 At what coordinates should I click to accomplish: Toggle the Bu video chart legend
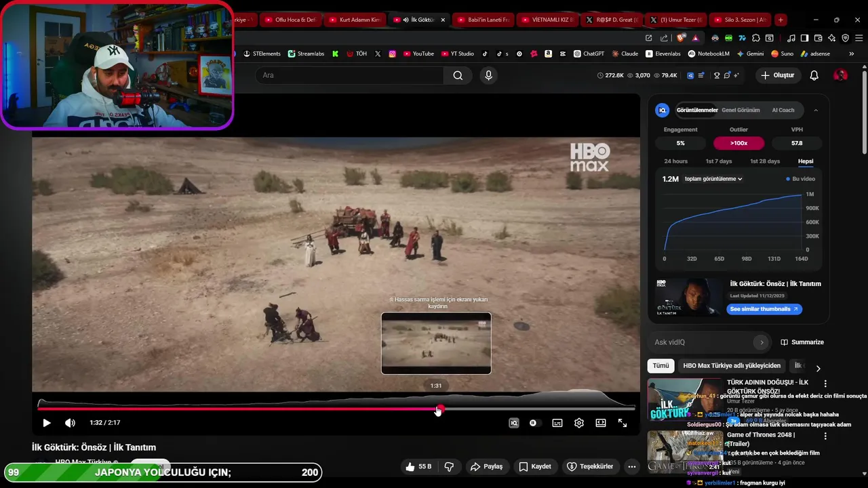(801, 179)
